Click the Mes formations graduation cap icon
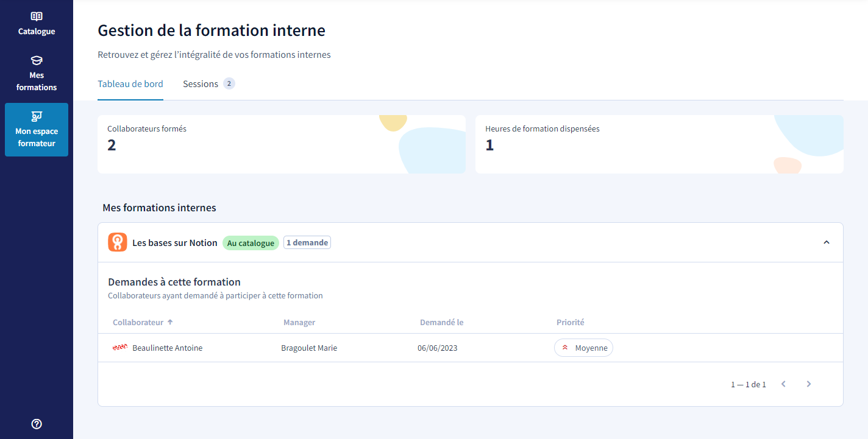868x439 pixels. [37, 60]
